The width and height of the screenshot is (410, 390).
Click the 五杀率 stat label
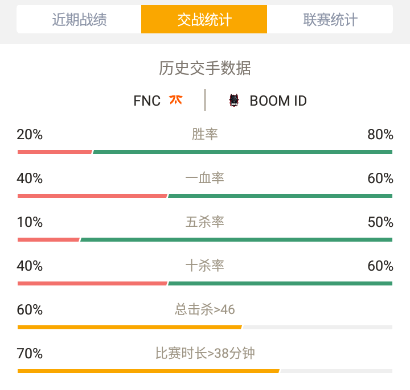pyautogui.click(x=205, y=222)
